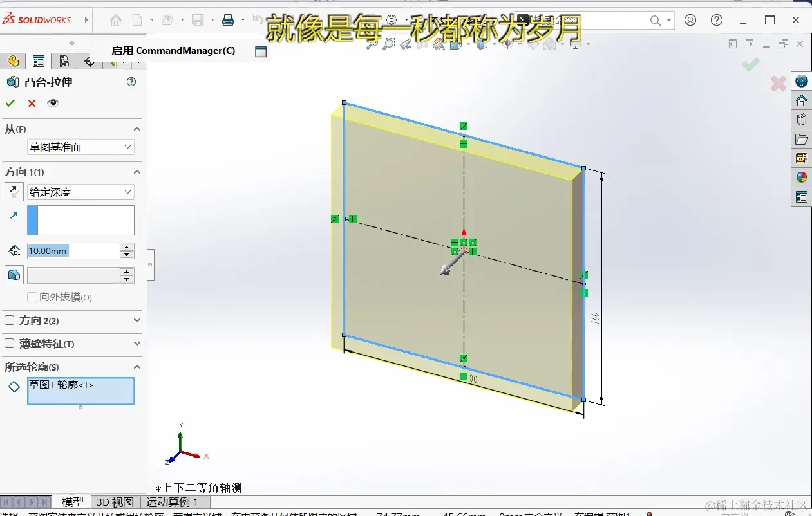
Task: Open the Print dropdown arrow
Action: pos(243,21)
